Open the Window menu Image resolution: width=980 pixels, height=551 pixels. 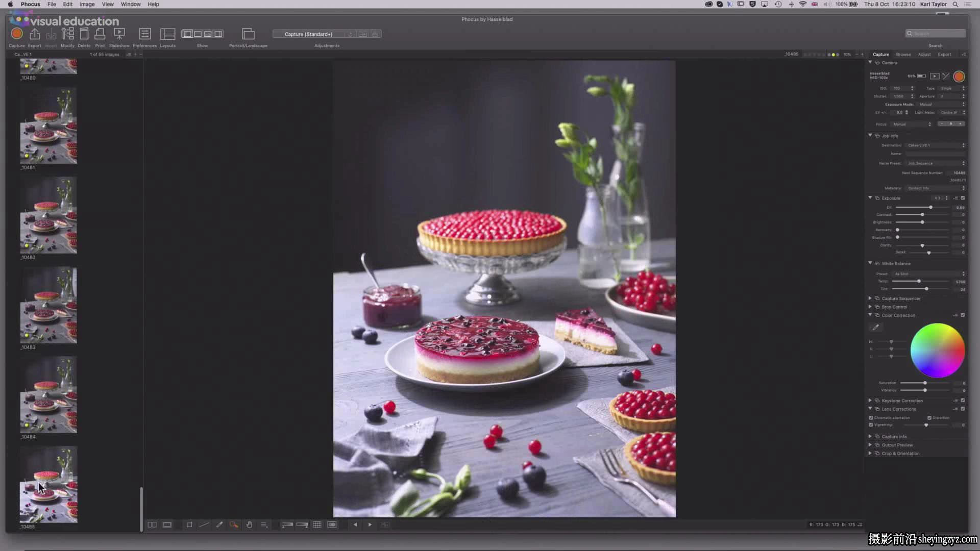point(131,4)
